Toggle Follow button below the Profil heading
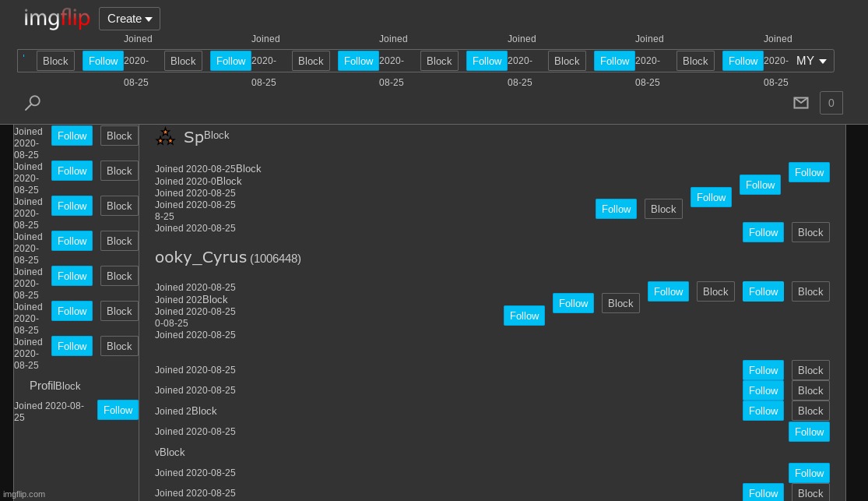 coord(118,410)
